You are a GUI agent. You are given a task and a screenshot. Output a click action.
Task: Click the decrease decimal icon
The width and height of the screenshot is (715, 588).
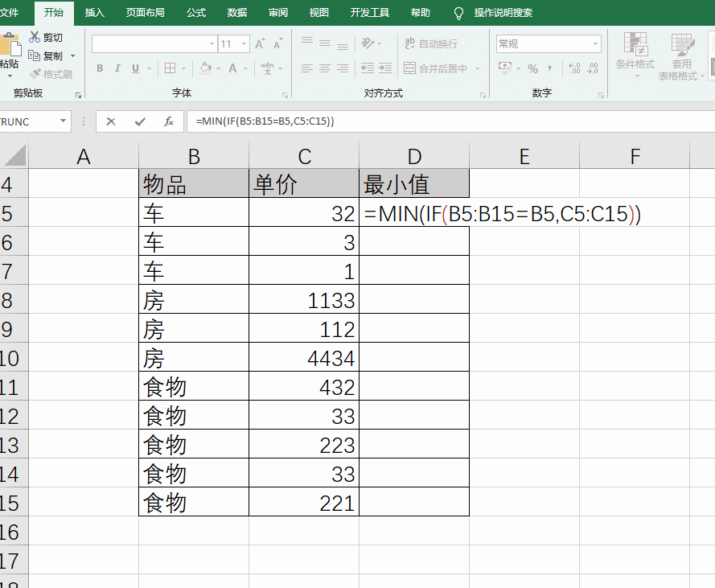(592, 68)
